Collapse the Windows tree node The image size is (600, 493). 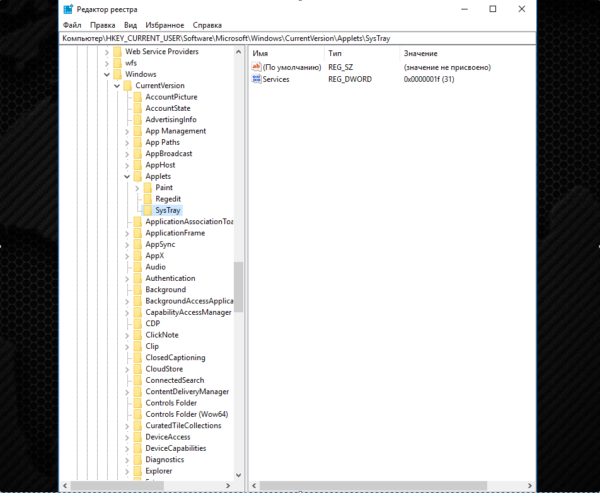(107, 74)
